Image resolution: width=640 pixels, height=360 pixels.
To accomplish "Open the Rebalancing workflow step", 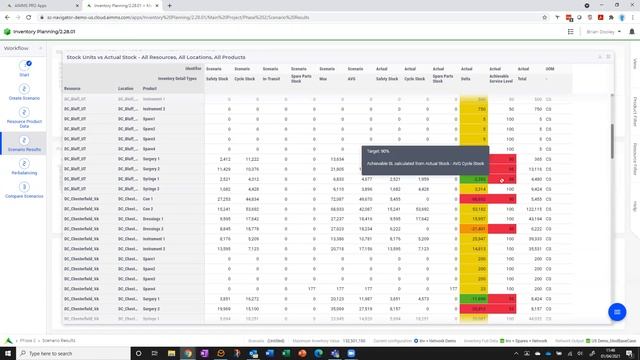I will tap(24, 167).
